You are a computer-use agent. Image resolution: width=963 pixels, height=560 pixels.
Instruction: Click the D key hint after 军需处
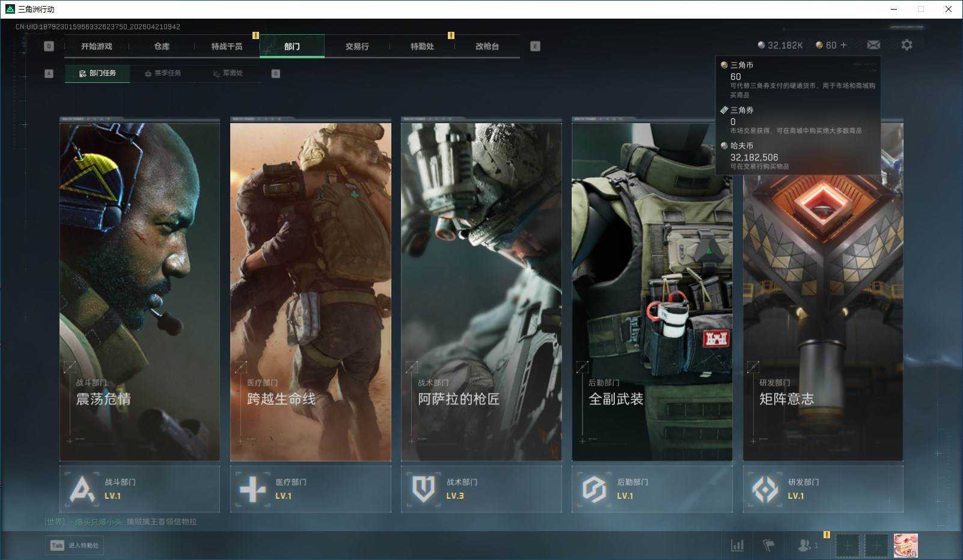pyautogui.click(x=275, y=73)
